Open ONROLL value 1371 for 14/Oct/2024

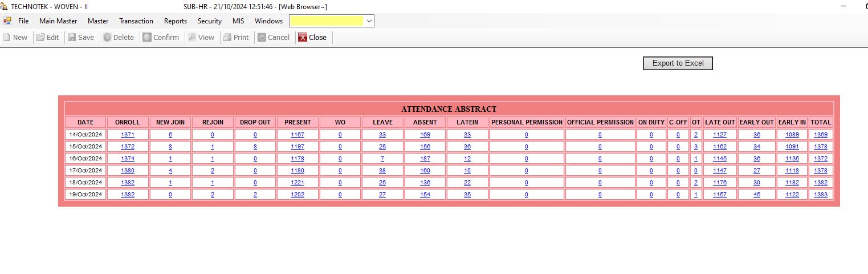128,135
